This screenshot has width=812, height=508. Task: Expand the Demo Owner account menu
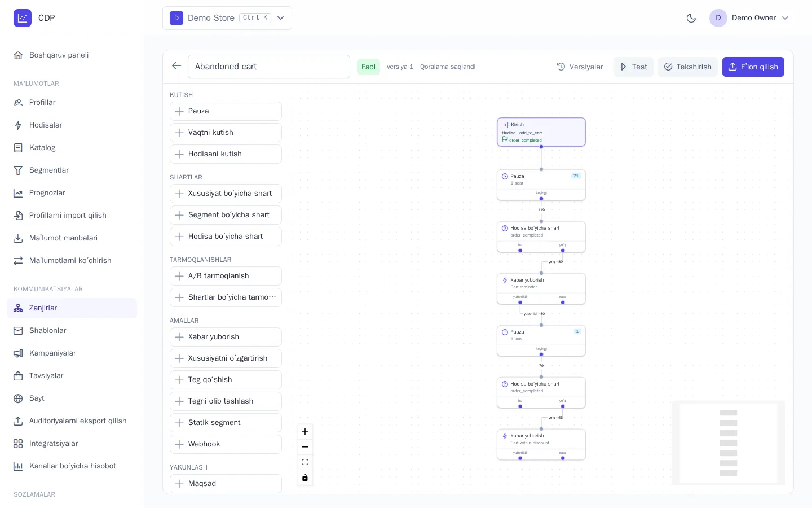(x=749, y=18)
